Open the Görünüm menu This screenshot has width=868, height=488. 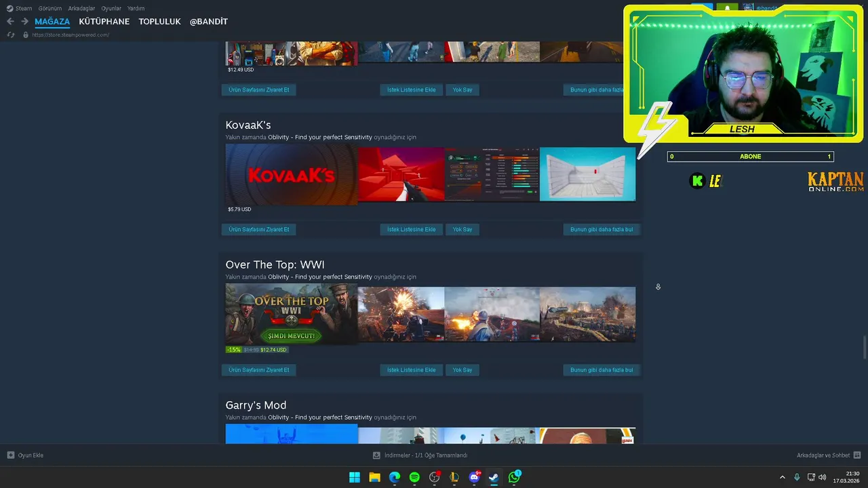coord(50,8)
